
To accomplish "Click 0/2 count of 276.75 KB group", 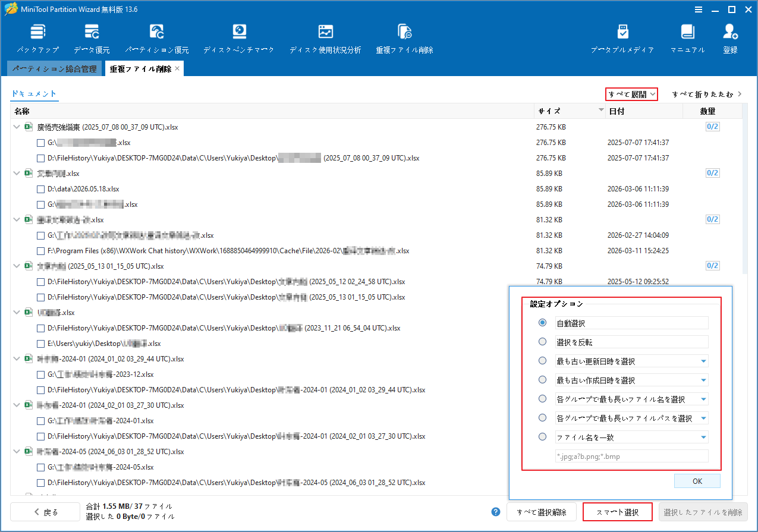I will (712, 127).
